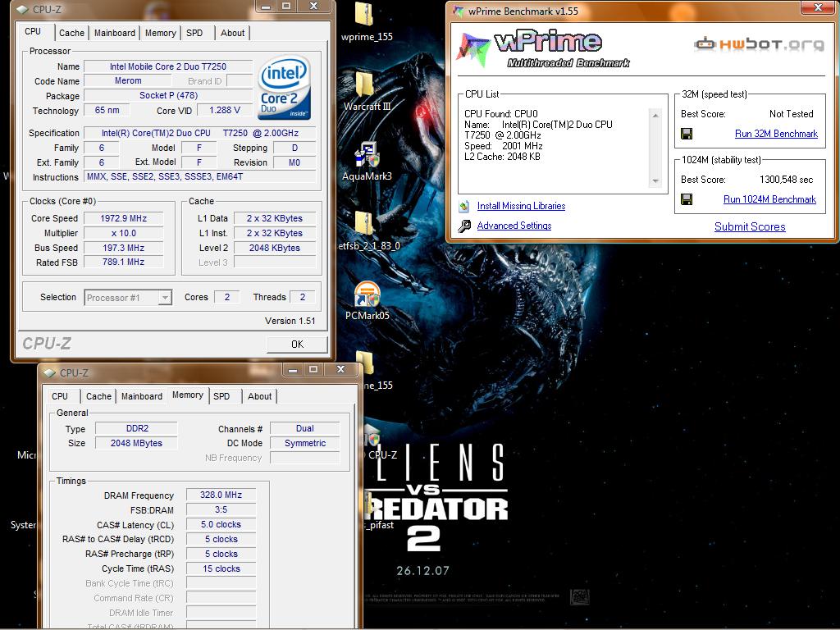Minimize the lower CPU-Z memory window

coord(293,370)
